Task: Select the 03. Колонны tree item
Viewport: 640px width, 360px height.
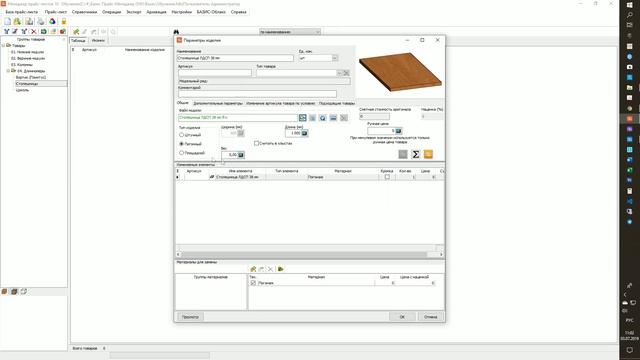Action: point(22,64)
